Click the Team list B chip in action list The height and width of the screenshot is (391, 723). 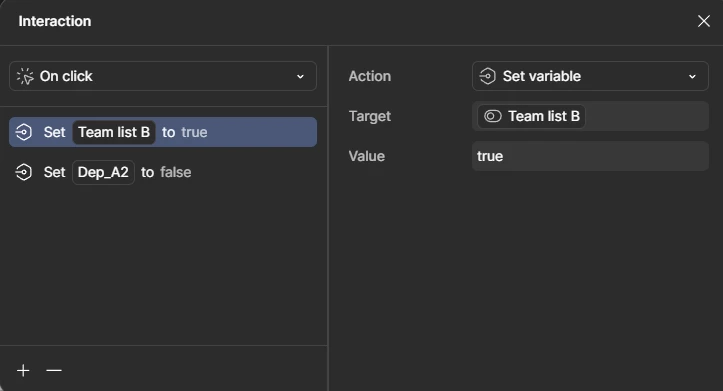[x=114, y=132]
